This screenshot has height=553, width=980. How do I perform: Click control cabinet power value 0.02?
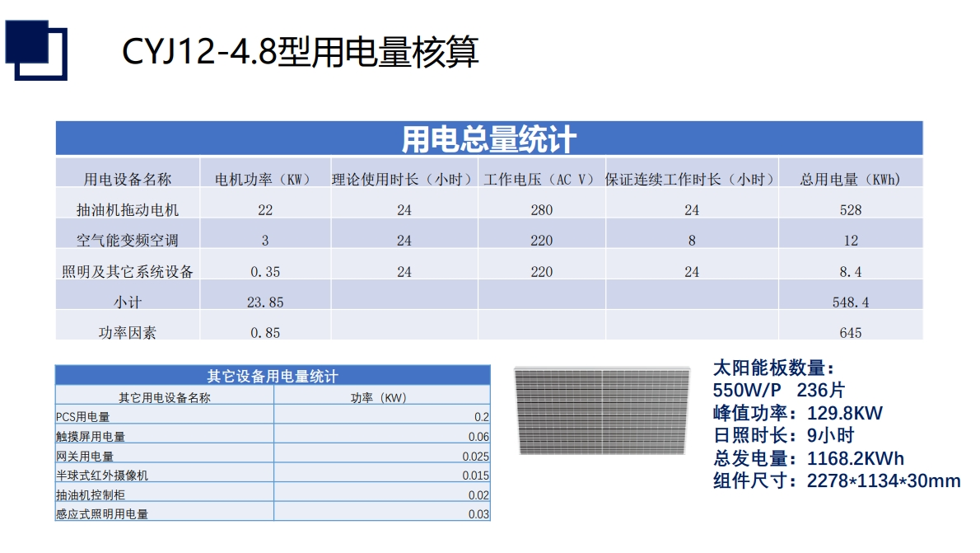[x=478, y=495]
